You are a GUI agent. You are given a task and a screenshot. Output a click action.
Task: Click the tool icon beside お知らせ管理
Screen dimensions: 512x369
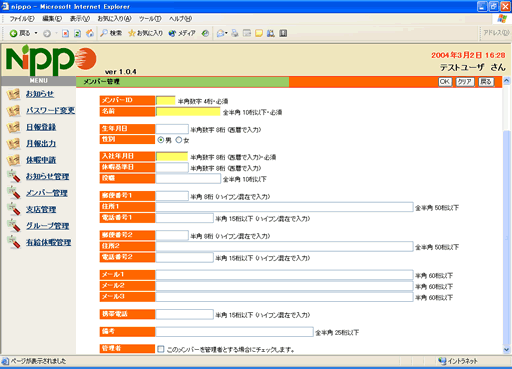point(14,176)
